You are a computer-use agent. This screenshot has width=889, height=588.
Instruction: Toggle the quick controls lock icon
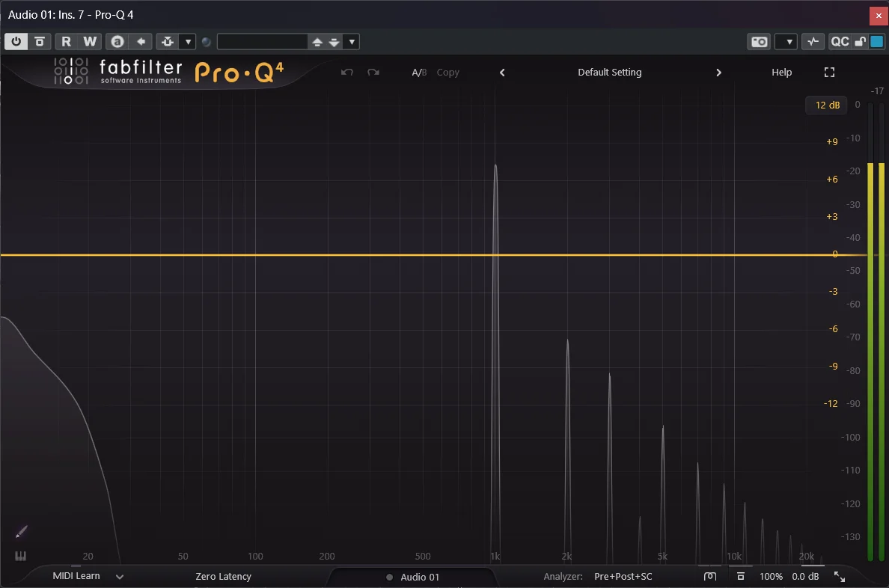coord(860,41)
